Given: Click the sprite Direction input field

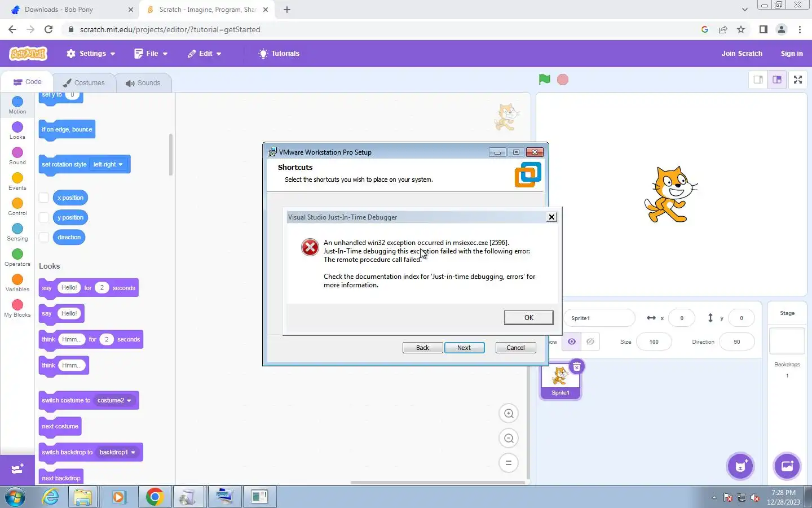Looking at the screenshot, I should pyautogui.click(x=736, y=341).
